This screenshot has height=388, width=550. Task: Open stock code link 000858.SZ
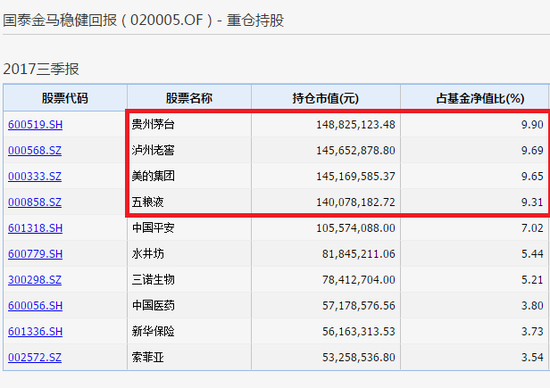[x=34, y=202]
